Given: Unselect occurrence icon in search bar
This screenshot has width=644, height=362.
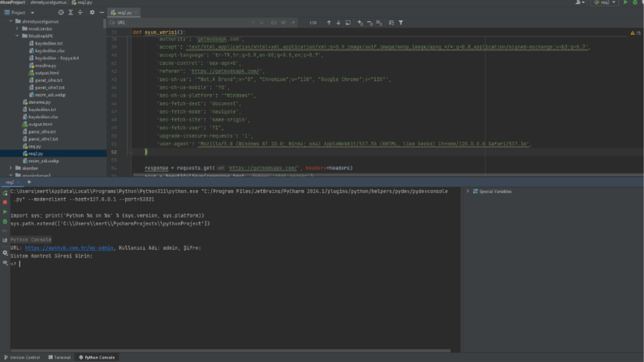Looking at the screenshot, I should (370, 23).
